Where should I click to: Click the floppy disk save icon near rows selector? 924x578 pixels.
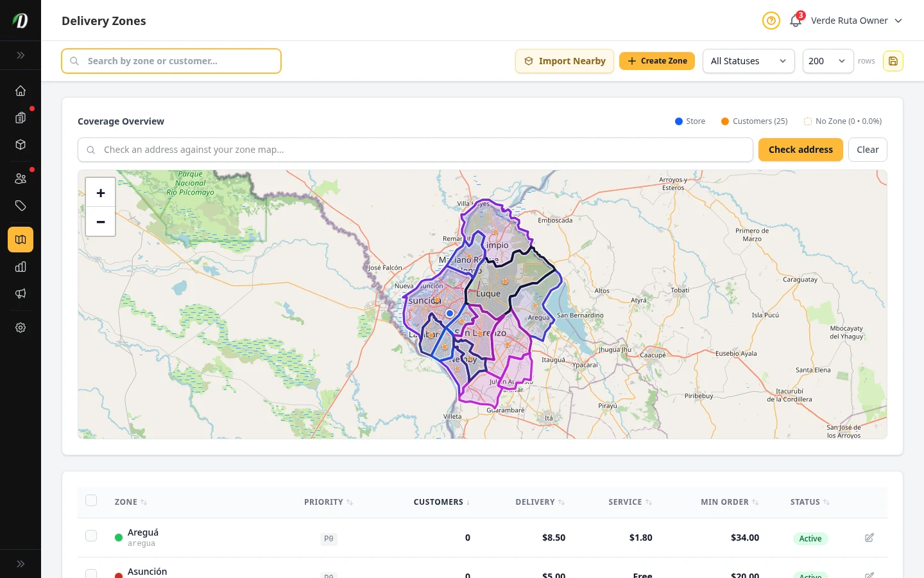pyautogui.click(x=893, y=61)
